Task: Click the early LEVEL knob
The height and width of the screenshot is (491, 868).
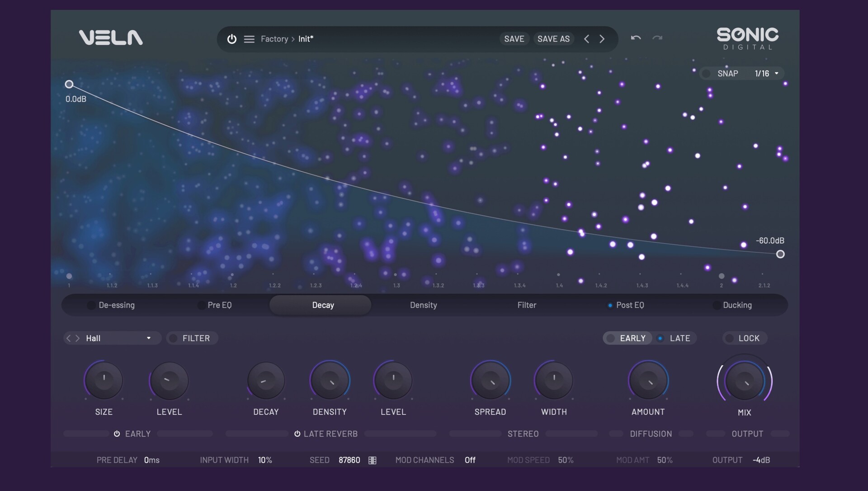Action: (169, 380)
